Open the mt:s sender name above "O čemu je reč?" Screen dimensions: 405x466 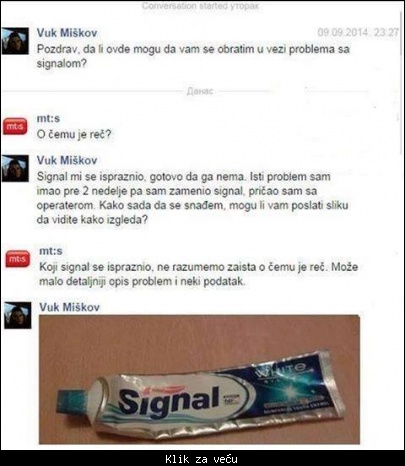click(48, 118)
